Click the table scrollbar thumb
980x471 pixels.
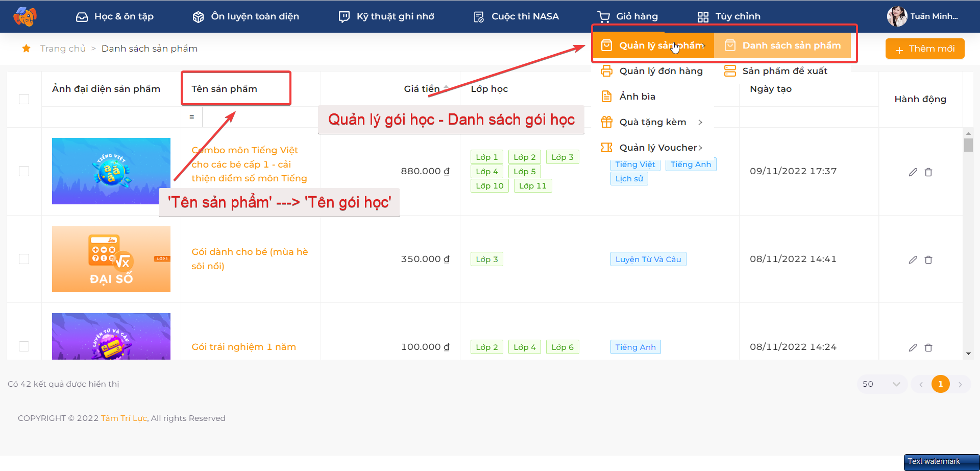[x=968, y=146]
